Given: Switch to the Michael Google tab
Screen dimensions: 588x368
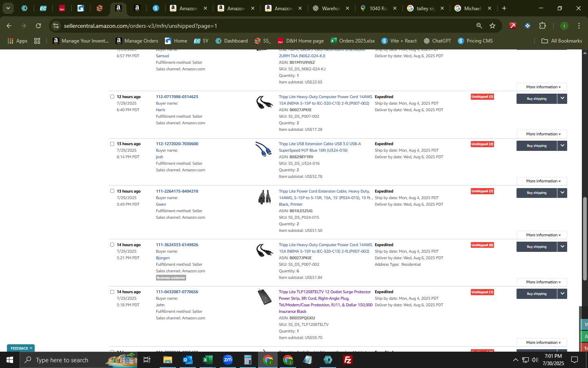Looking at the screenshot, I should [472, 8].
